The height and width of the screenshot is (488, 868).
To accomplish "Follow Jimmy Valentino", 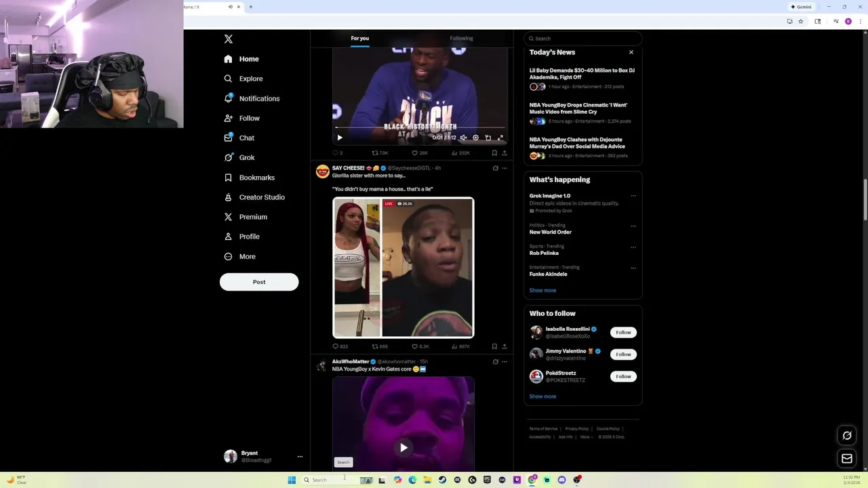I will (623, 354).
